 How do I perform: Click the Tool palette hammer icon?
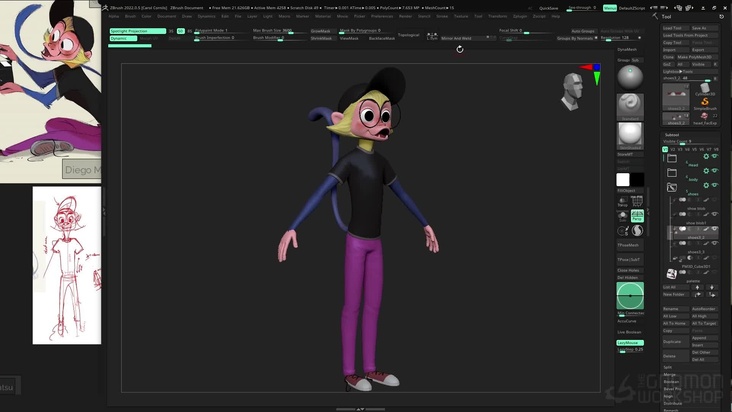tap(655, 16)
